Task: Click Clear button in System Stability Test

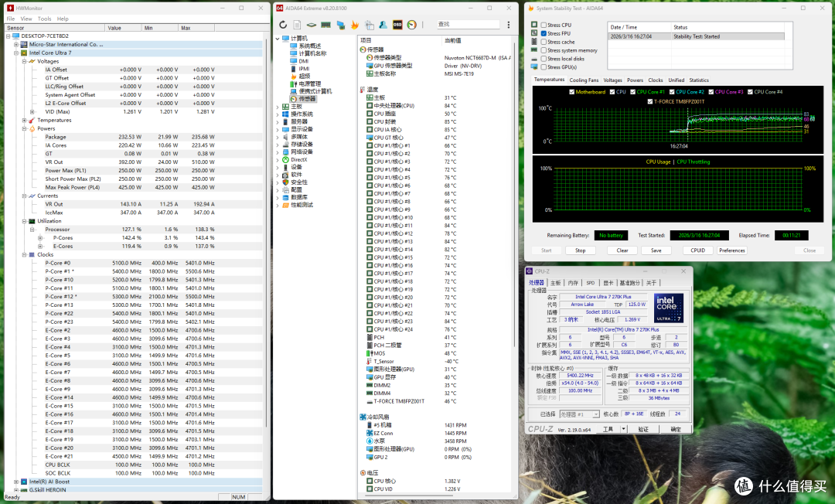Action: (622, 250)
